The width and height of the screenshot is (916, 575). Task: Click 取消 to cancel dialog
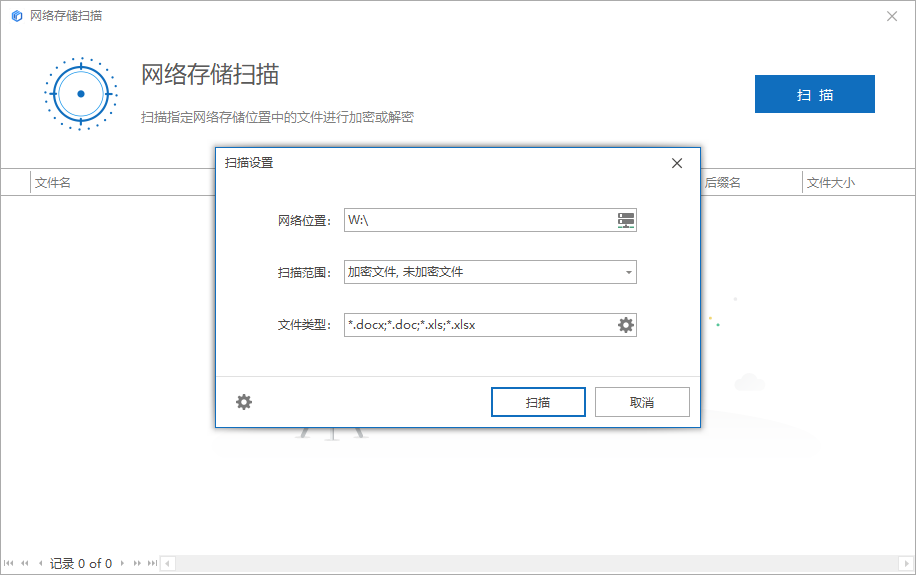pos(642,402)
